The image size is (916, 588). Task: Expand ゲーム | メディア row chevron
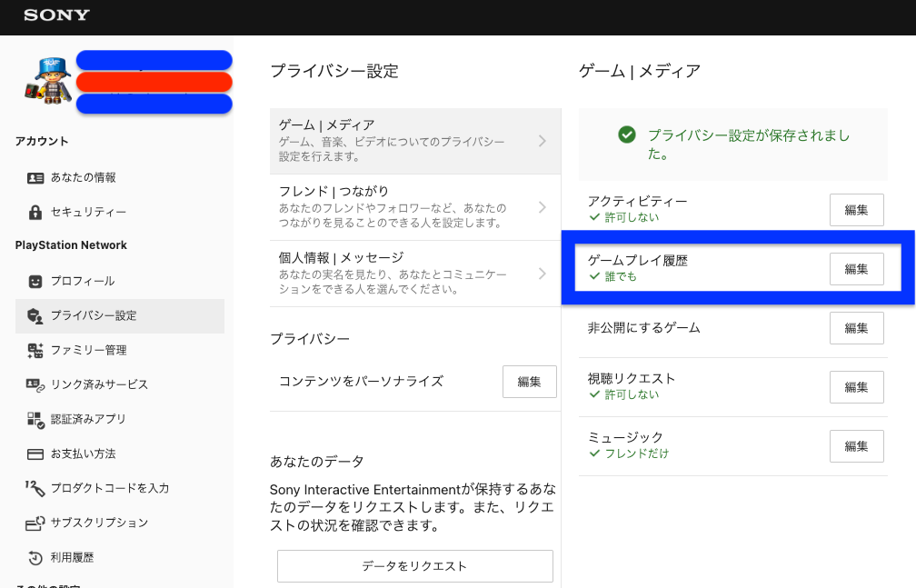point(543,141)
